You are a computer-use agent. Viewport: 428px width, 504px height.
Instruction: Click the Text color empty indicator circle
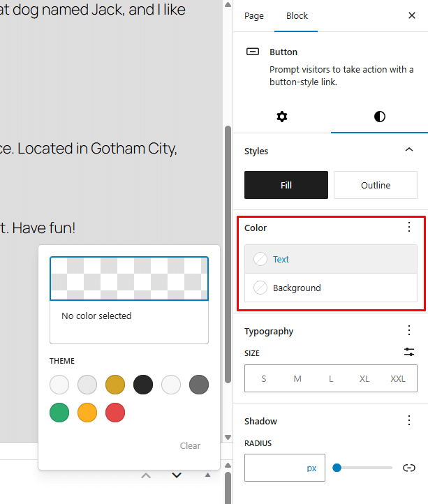click(x=260, y=259)
